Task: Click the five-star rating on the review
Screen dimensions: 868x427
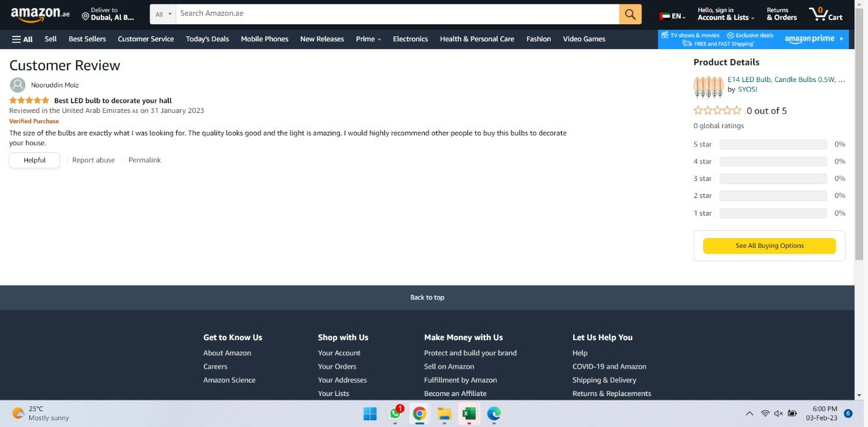Action: tap(29, 100)
